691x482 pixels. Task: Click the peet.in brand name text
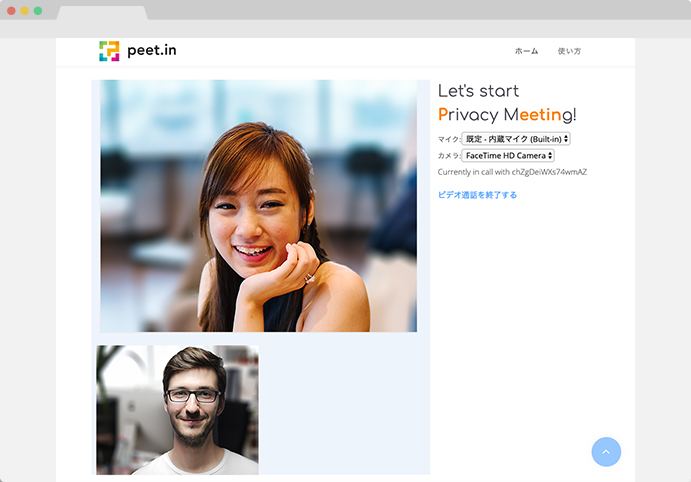(151, 51)
